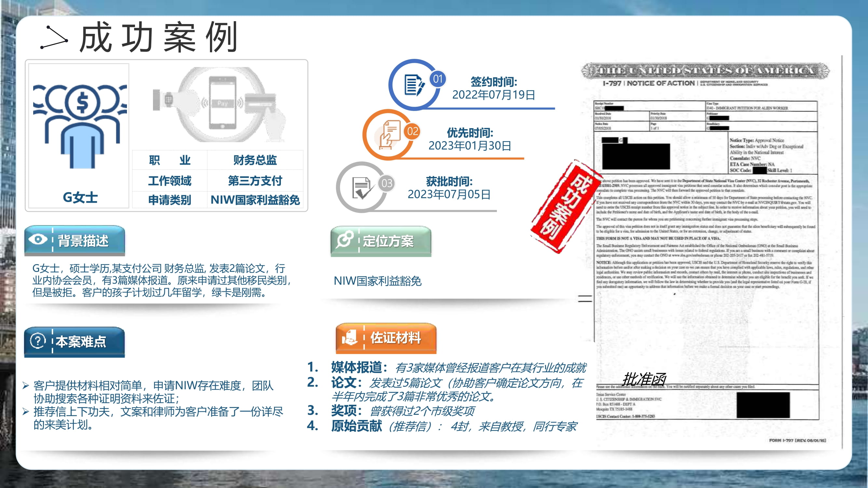This screenshot has height=488, width=868.
Task: Click the date 2022年07月19日
Action: tap(494, 95)
